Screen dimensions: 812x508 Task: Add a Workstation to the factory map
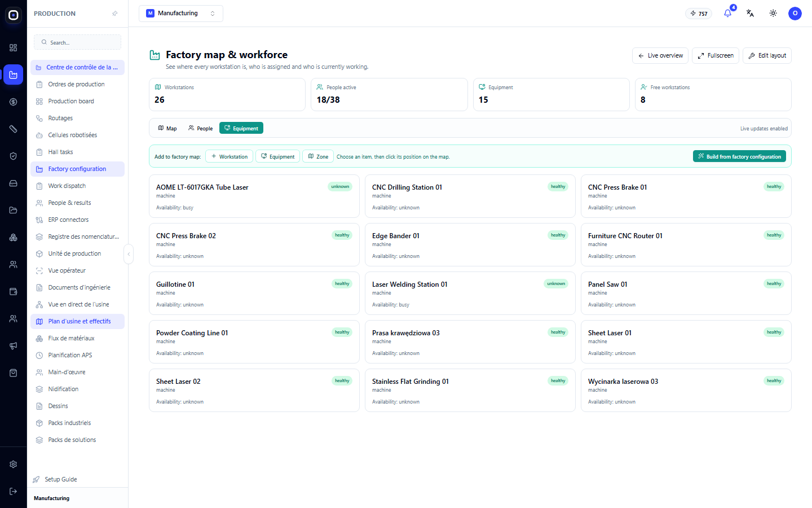[x=230, y=156]
